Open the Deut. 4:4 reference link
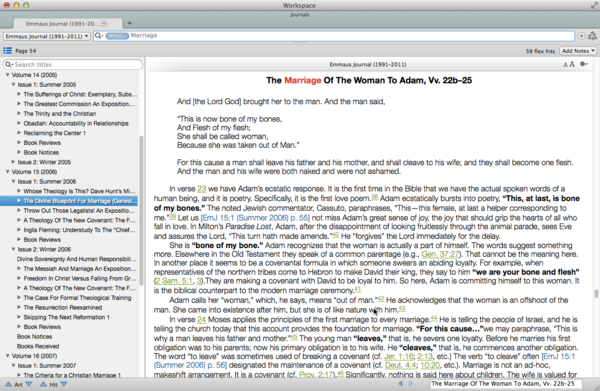Viewport: 600px width, 391px height. click(401, 365)
